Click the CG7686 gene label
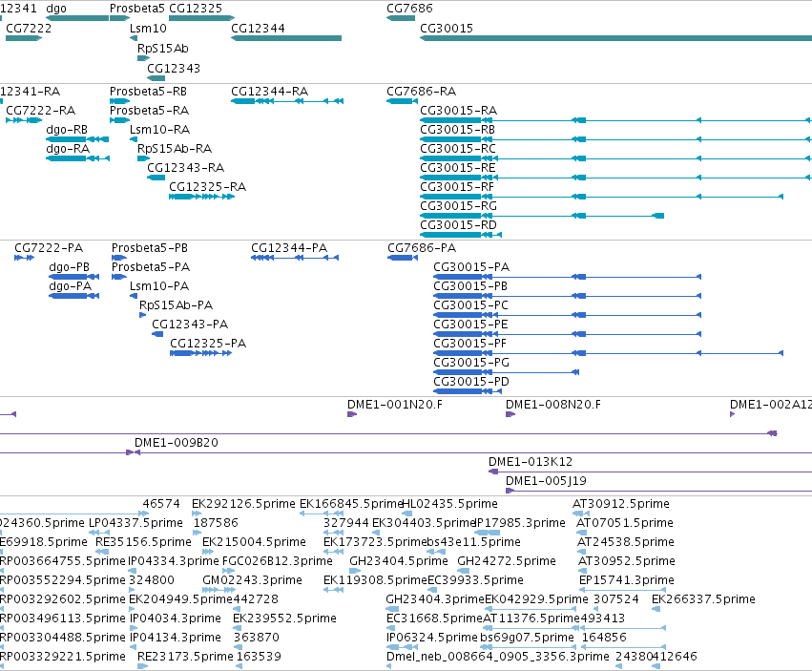812x671 pixels. point(409,9)
